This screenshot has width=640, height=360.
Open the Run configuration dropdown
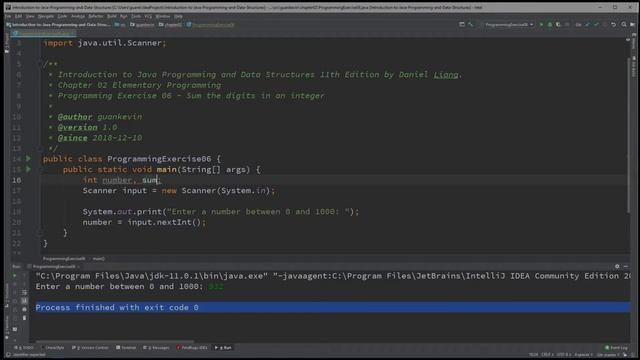tap(509, 24)
